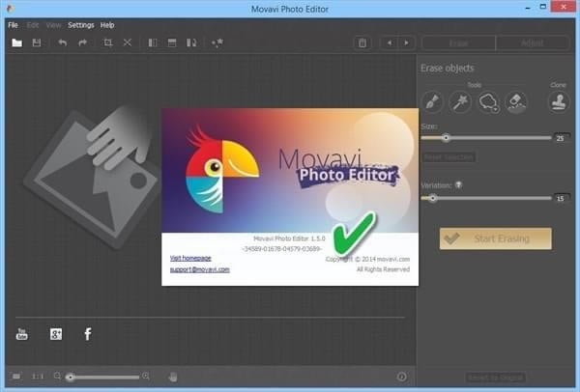The width and height of the screenshot is (580, 392).
Task: Undo the last action
Action: point(63,42)
